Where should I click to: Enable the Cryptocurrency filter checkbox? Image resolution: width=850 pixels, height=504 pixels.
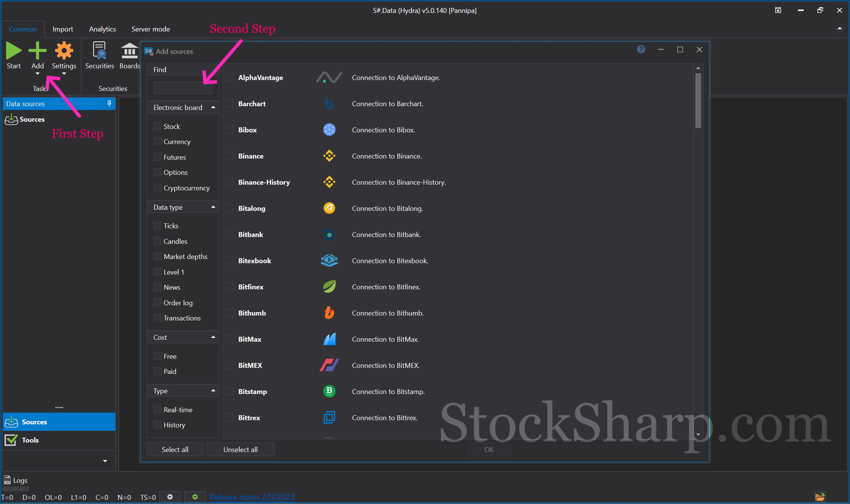157,188
